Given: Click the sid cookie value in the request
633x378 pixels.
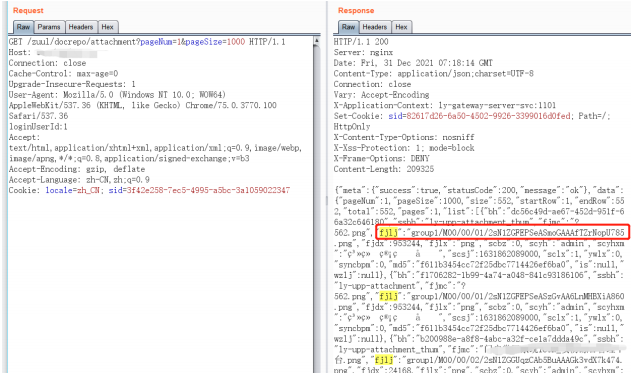Looking at the screenshot, I should (208, 190).
